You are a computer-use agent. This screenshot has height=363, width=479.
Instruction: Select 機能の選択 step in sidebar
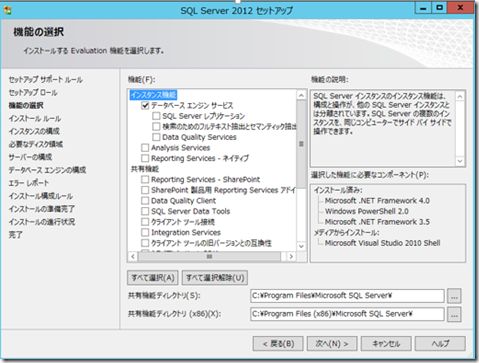[26, 106]
